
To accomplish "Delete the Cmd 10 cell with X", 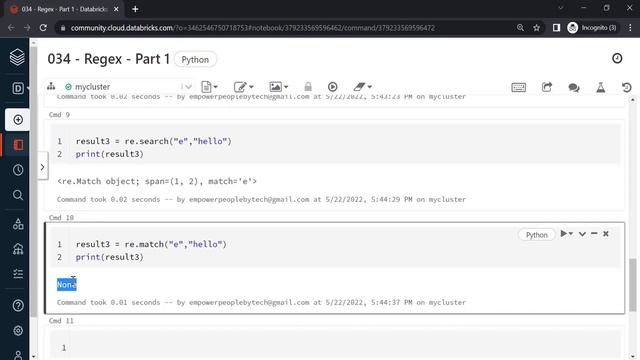I will tap(606, 234).
